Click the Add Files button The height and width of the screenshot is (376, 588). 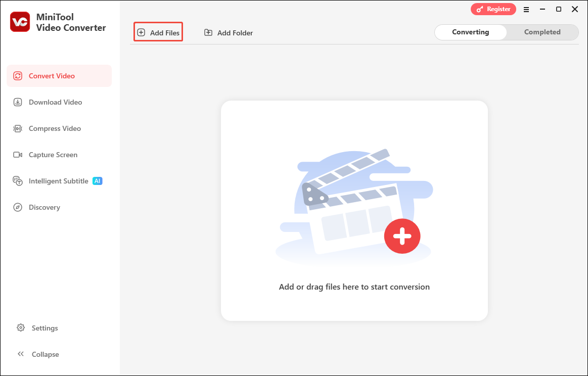[x=158, y=31]
